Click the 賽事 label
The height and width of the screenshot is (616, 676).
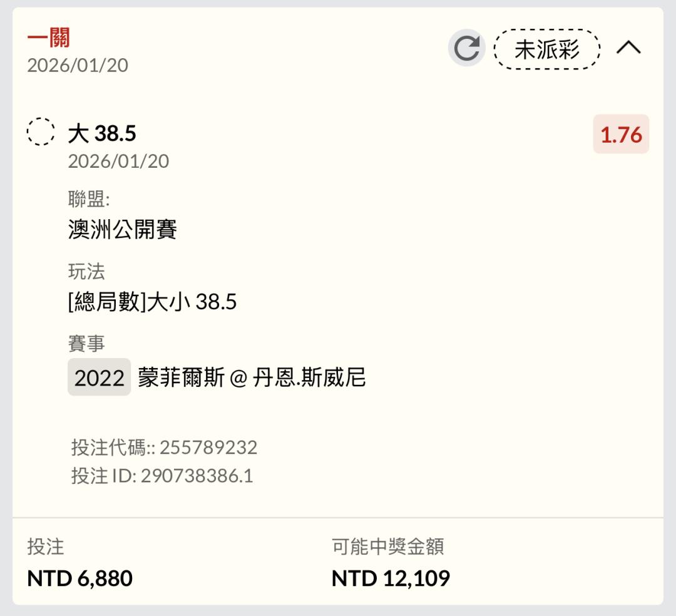pyautogui.click(x=86, y=344)
